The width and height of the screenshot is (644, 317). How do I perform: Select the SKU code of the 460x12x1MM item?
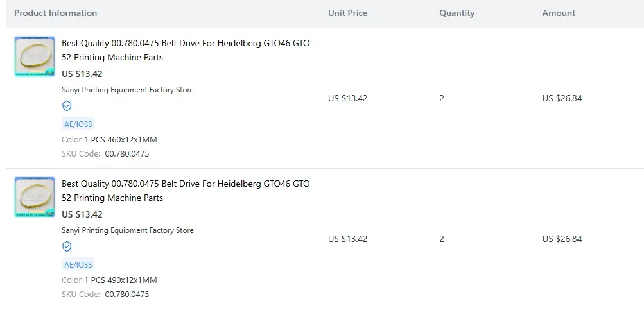127,154
